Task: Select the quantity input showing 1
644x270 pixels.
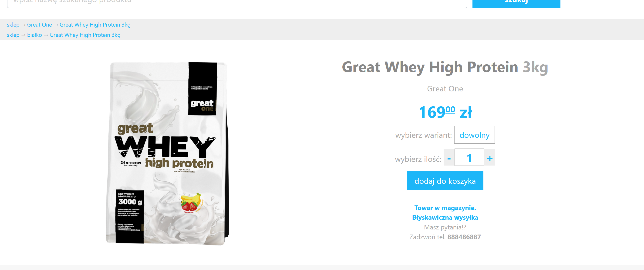Action: (469, 158)
